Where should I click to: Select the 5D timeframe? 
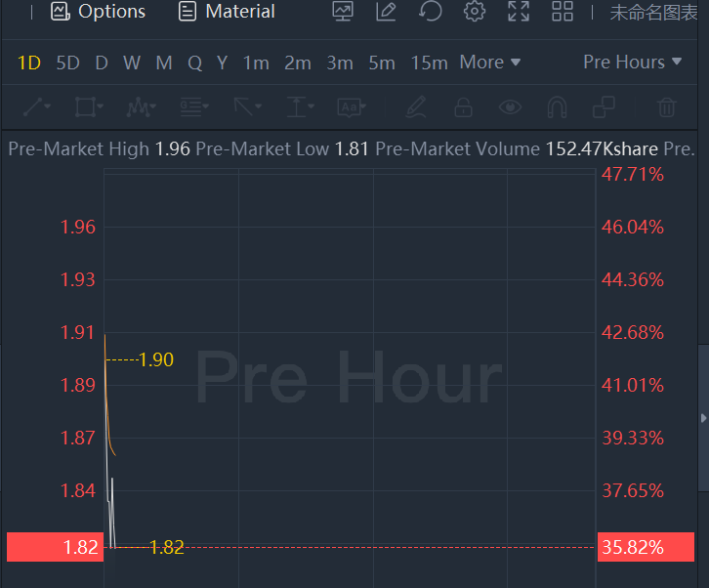[x=67, y=63]
